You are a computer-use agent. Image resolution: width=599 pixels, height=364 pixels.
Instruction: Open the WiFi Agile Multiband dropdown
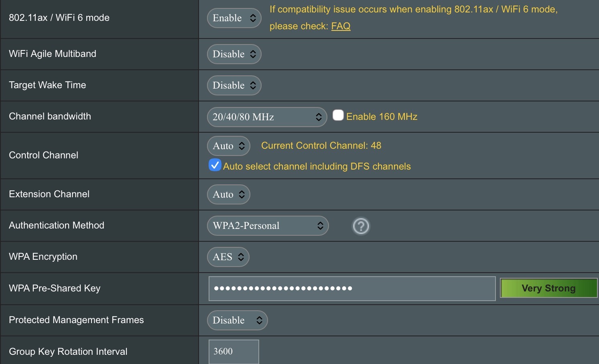(x=234, y=54)
